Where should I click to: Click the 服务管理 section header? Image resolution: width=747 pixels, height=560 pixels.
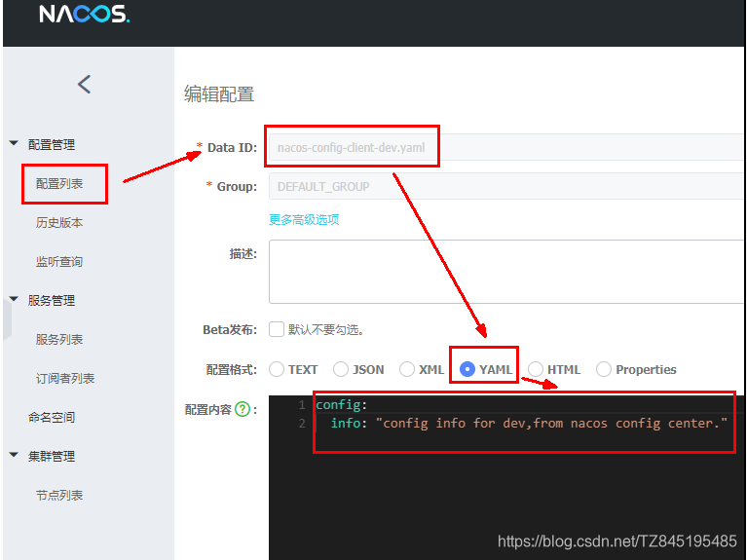[52, 301]
